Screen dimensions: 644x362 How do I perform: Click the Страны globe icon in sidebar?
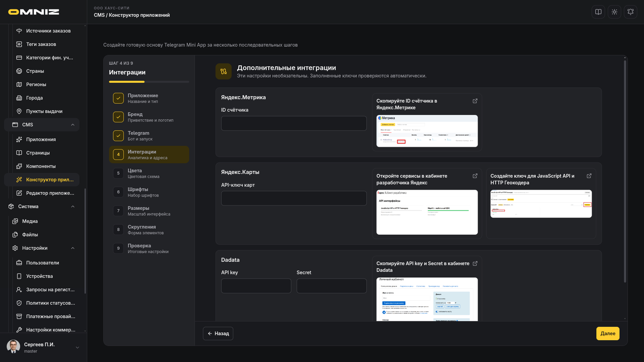[x=19, y=71]
